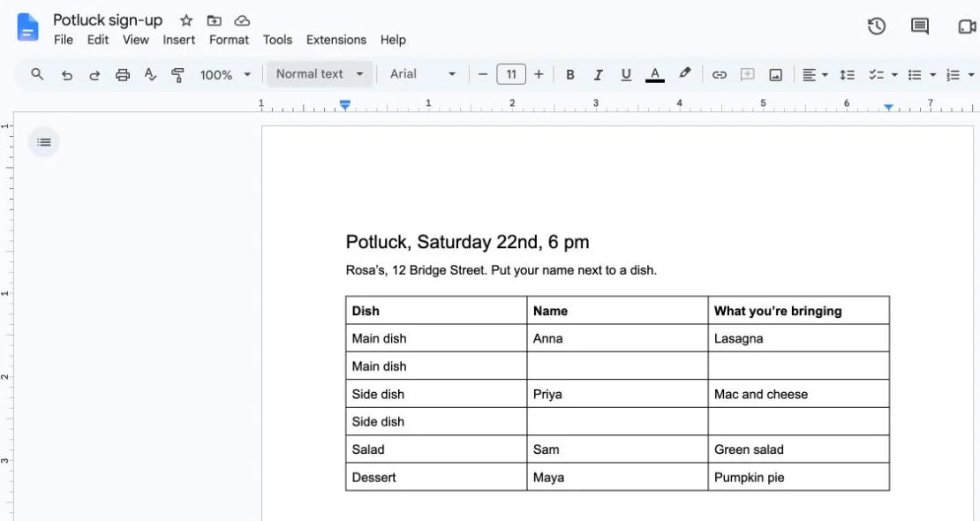Click the Priya name cell
Screen dimensions: 980x521
pyautogui.click(x=617, y=394)
